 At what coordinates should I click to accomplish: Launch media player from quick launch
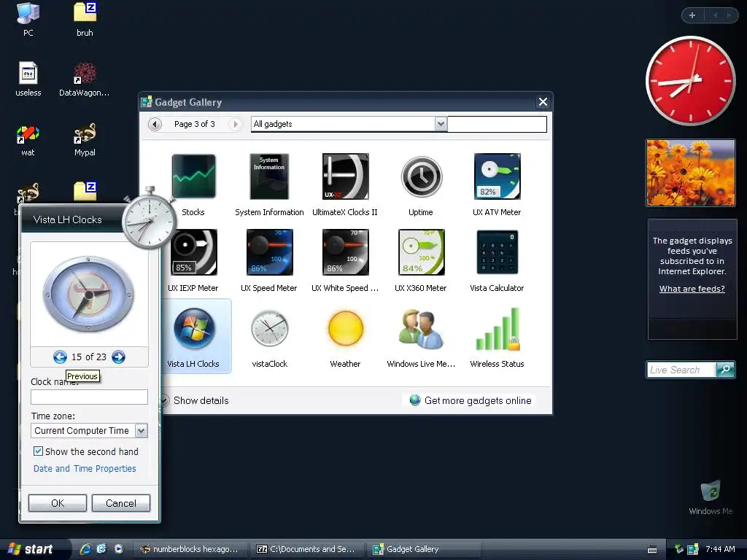coord(118,549)
